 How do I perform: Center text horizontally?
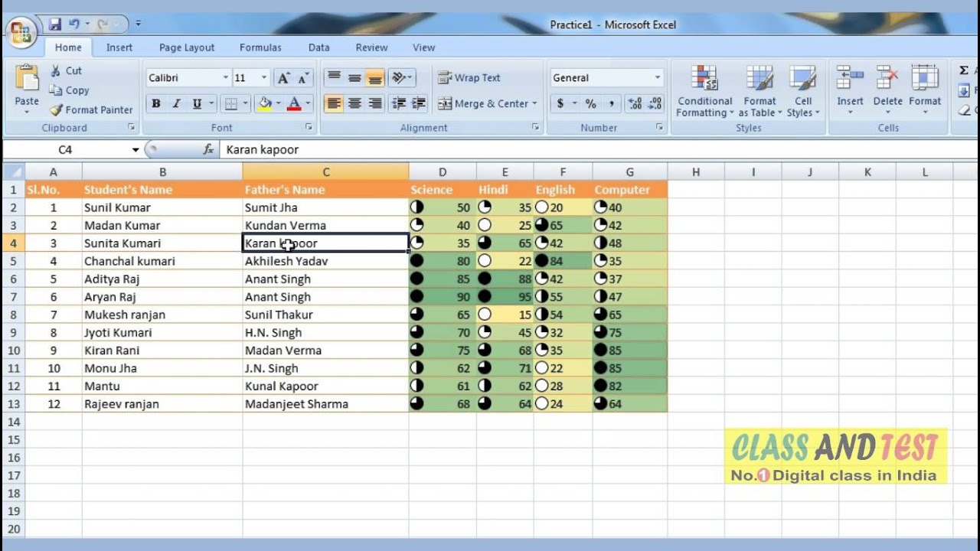click(x=354, y=103)
